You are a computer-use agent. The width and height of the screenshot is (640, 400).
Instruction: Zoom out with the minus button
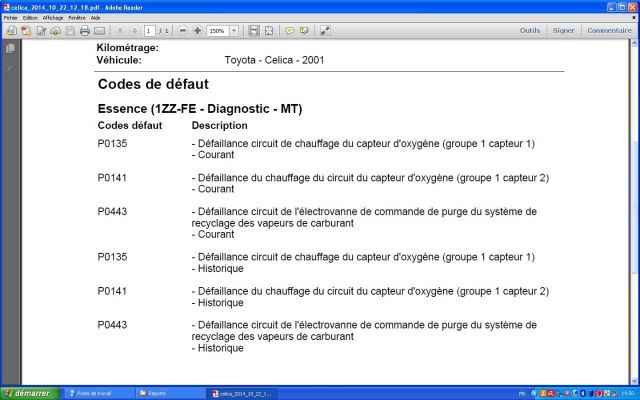183,31
